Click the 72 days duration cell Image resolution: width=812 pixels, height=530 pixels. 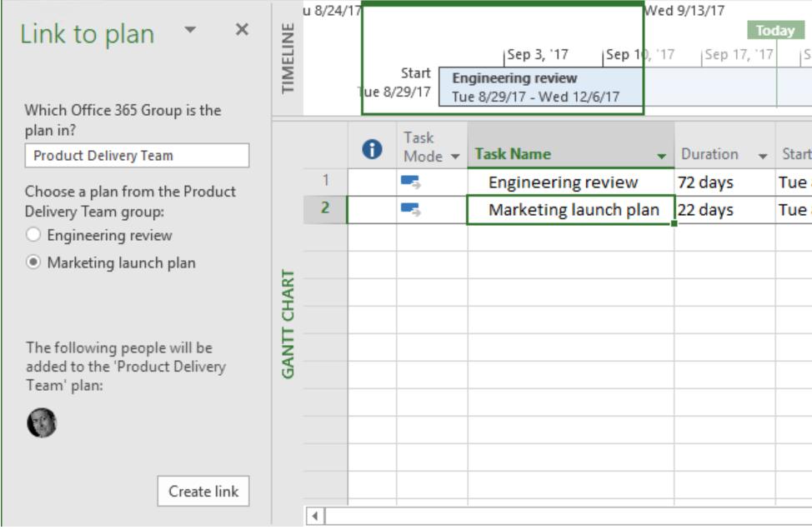tap(724, 182)
